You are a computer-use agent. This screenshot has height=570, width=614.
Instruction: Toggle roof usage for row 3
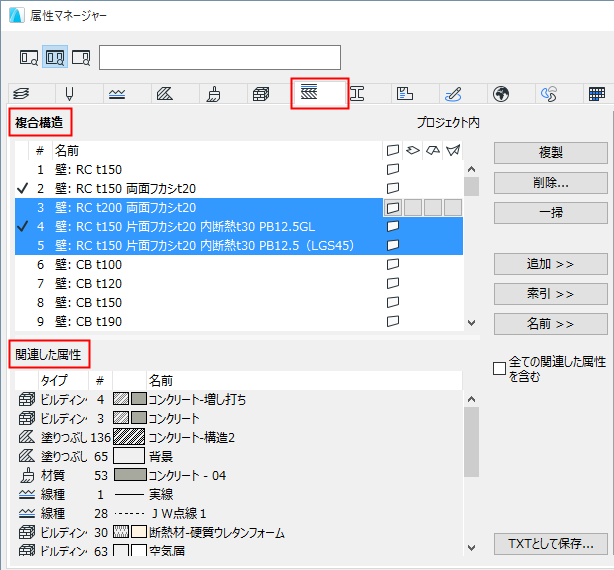pos(433,207)
